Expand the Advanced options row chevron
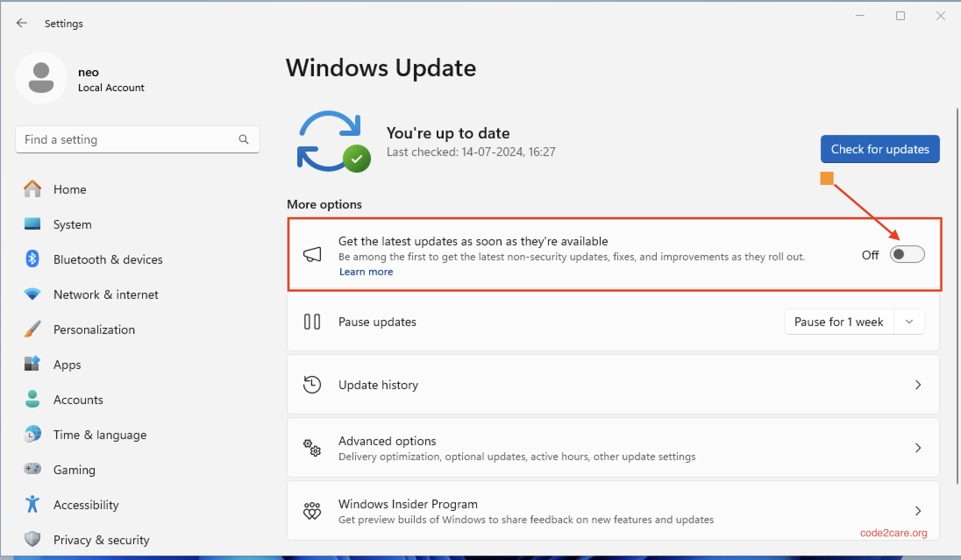The width and height of the screenshot is (961, 560). (x=919, y=447)
